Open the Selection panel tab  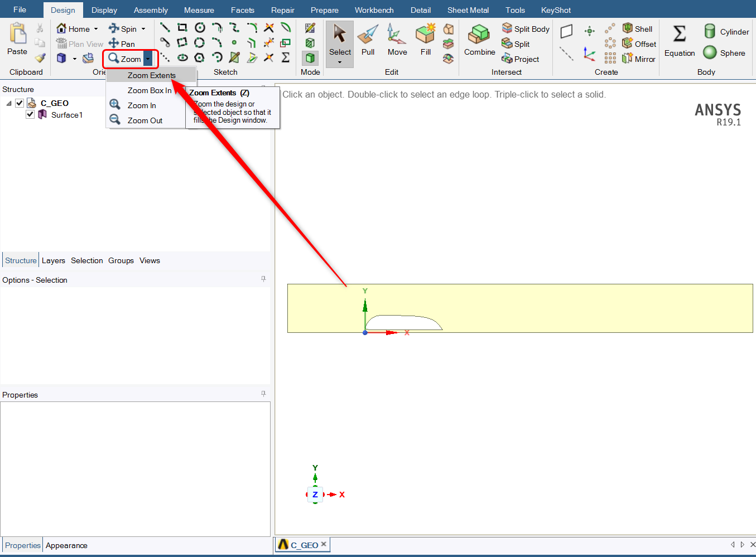pos(87,260)
